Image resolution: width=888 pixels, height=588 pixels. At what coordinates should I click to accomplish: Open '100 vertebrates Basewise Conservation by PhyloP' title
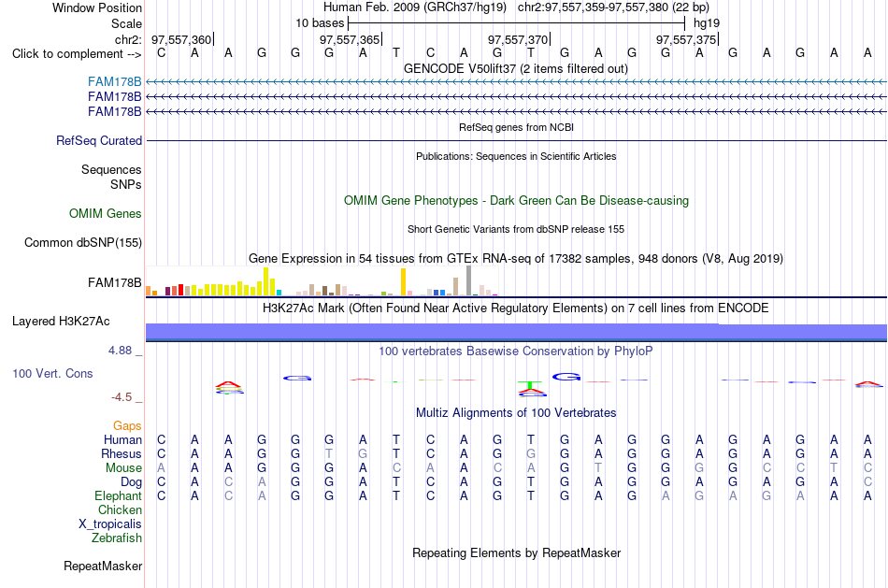coord(516,351)
